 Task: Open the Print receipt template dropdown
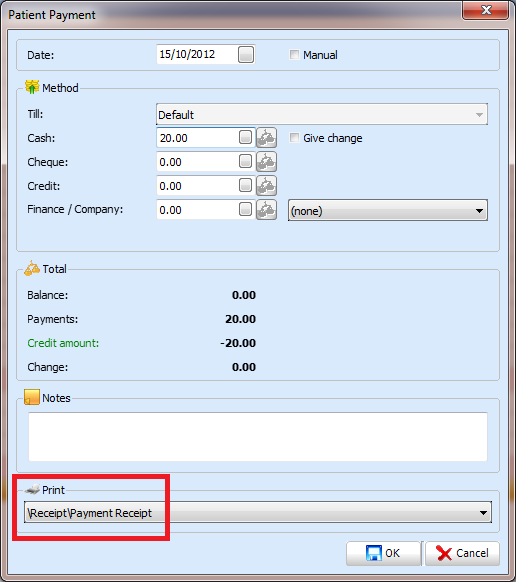(x=258, y=513)
